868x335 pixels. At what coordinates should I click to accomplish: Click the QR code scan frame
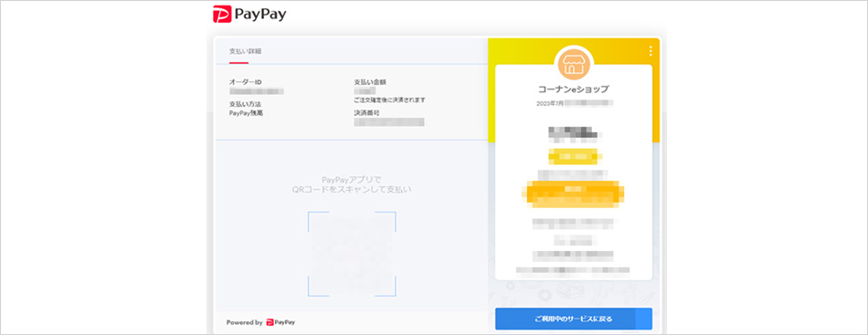[352, 254]
